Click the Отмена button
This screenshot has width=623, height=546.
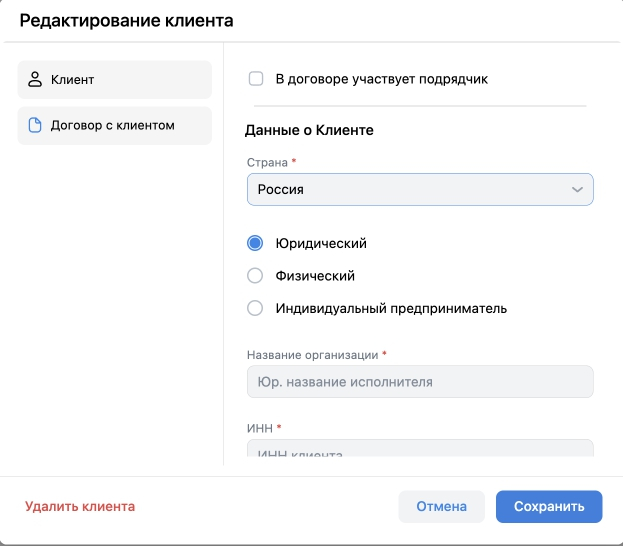(441, 506)
